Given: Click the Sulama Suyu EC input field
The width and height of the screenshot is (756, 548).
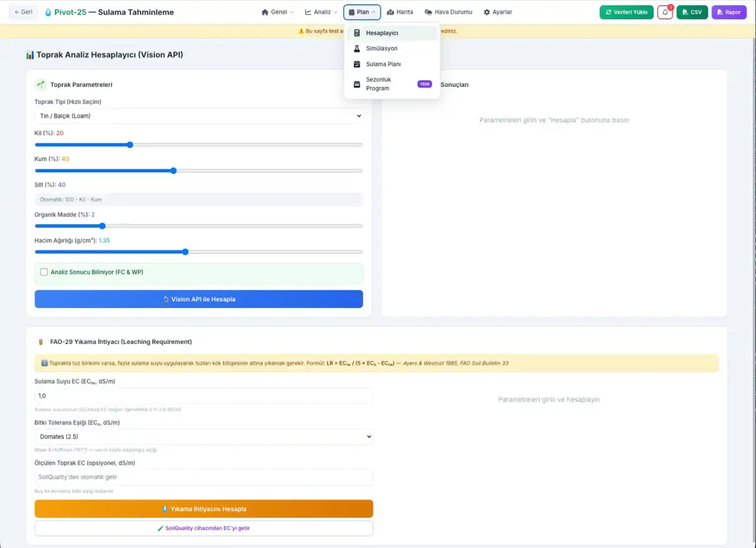Looking at the screenshot, I should pos(203,396).
